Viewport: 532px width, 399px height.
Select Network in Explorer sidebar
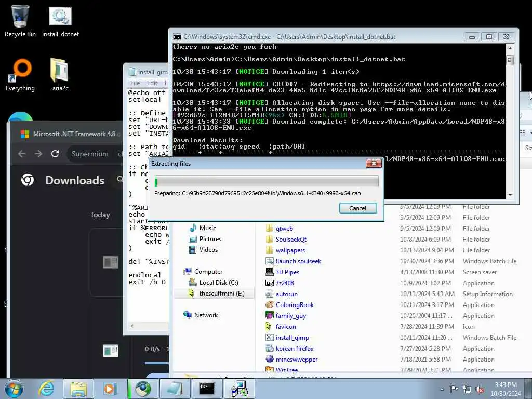click(x=201, y=315)
